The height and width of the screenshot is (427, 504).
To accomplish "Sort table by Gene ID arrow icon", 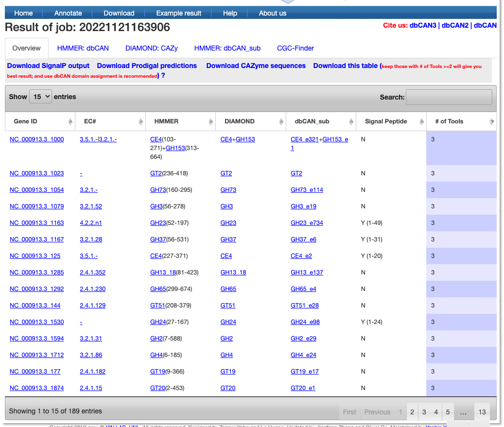I will (x=70, y=121).
